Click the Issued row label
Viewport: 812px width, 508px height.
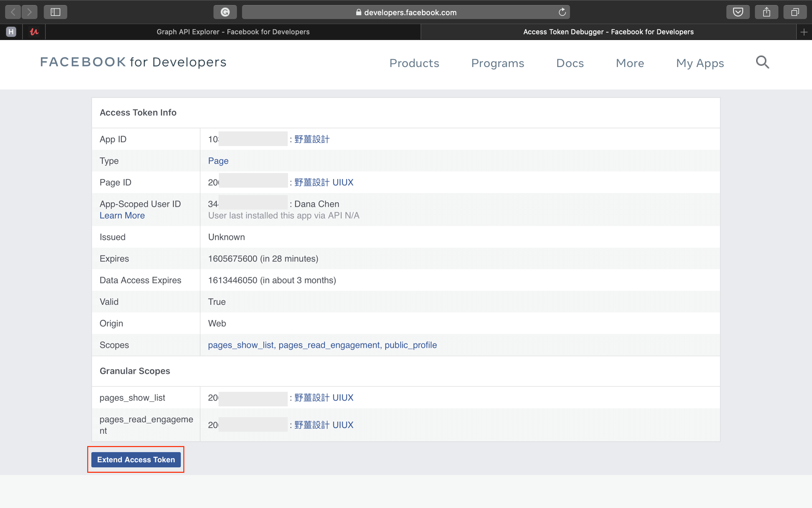112,237
